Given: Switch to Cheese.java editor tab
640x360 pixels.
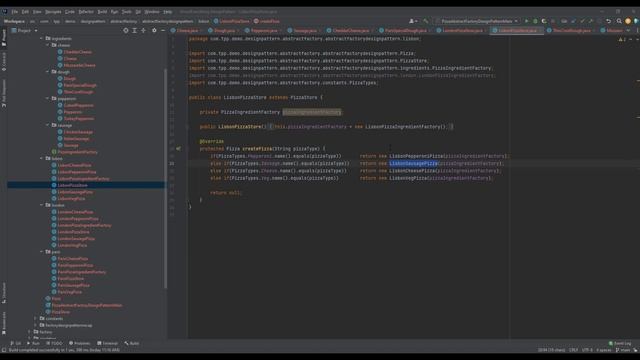Looking at the screenshot, I should click(x=187, y=31).
